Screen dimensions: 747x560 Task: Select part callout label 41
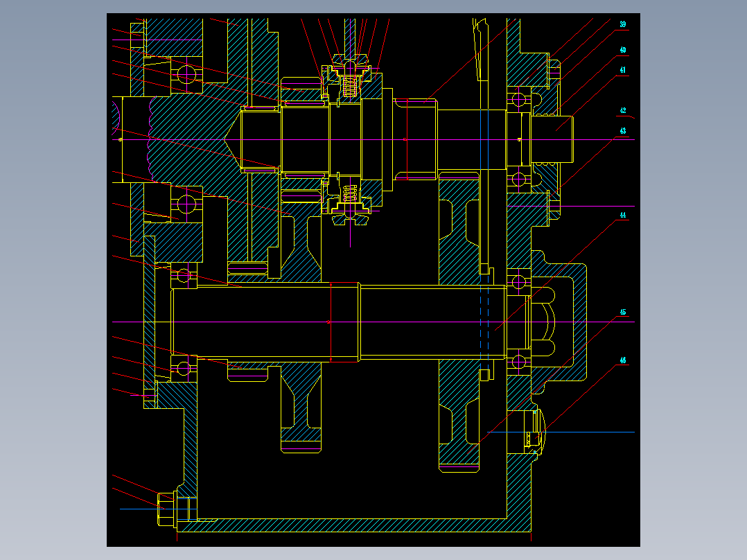623,70
